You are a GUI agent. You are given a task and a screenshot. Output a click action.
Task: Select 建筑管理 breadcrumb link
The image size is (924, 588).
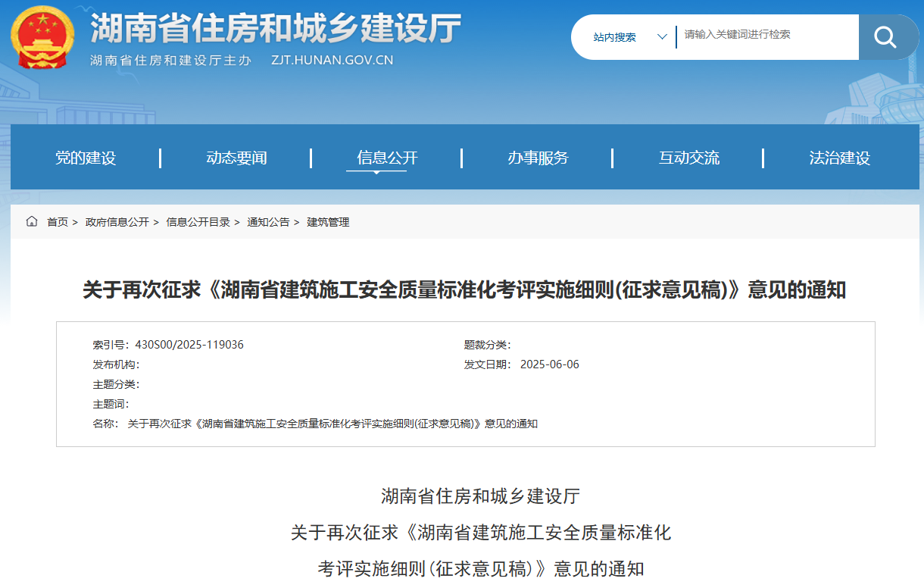point(328,222)
